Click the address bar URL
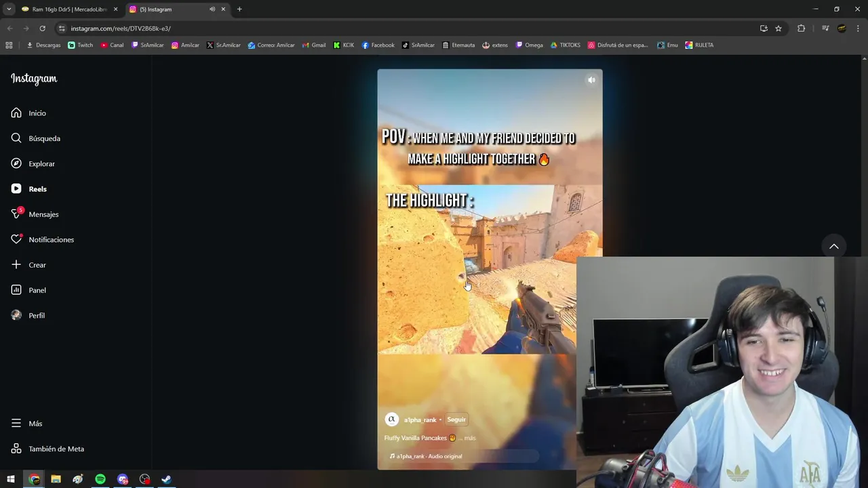The width and height of the screenshot is (868, 488). pyautogui.click(x=121, y=28)
